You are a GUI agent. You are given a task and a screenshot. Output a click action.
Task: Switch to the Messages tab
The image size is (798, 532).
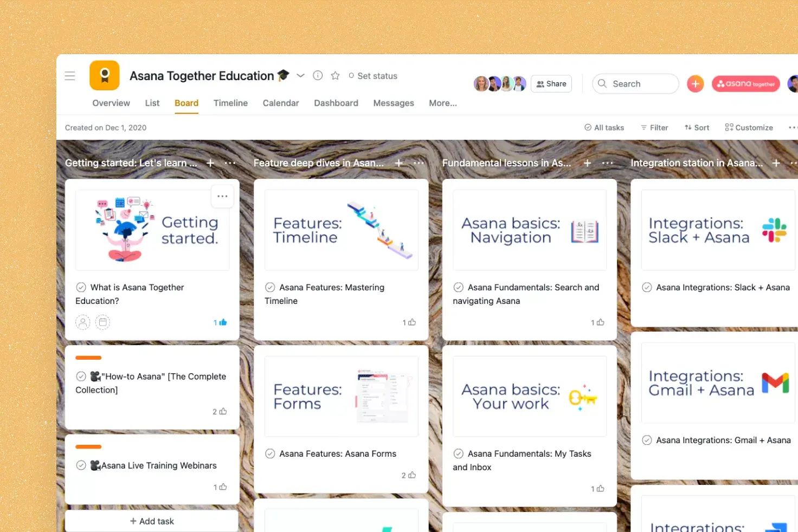click(x=394, y=103)
